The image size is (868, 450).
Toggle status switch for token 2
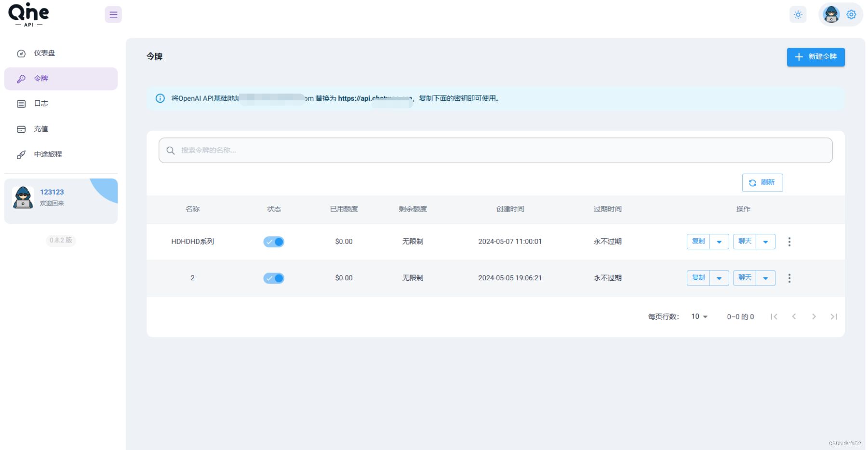[274, 278]
